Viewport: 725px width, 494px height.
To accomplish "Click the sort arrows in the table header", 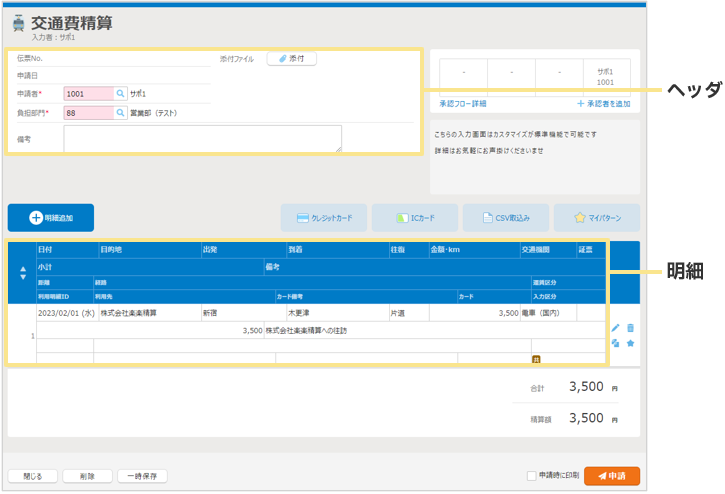I will pyautogui.click(x=23, y=273).
